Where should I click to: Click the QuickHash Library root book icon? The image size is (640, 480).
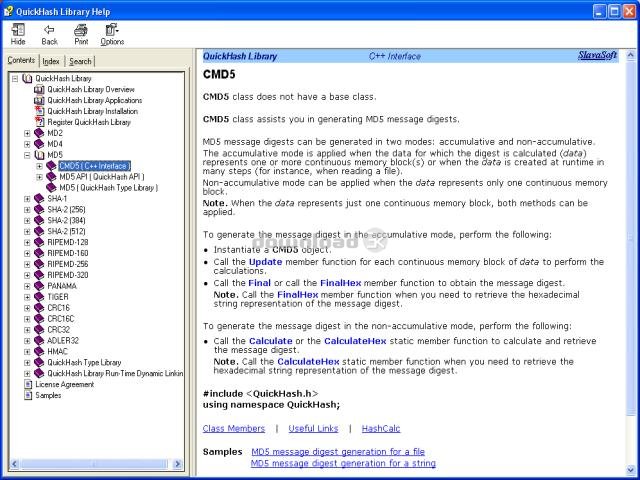(27, 78)
